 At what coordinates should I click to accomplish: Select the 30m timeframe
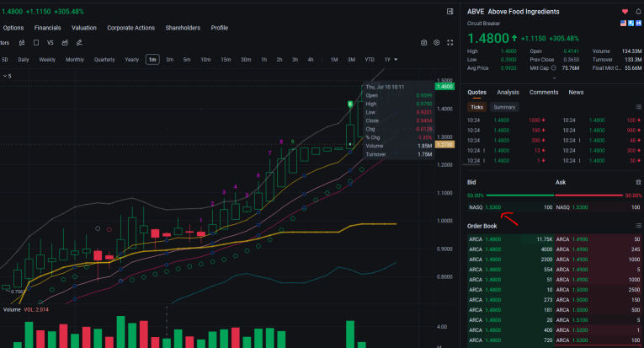pyautogui.click(x=246, y=60)
